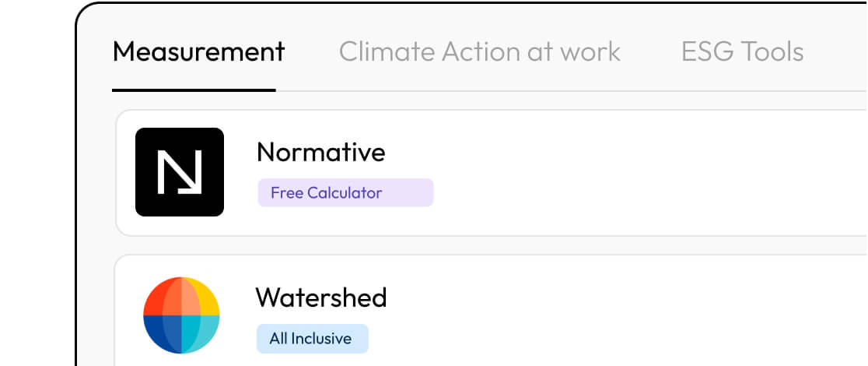Screen dimensions: 868x366
Task: Select the ESG Tools tab
Action: (742, 52)
